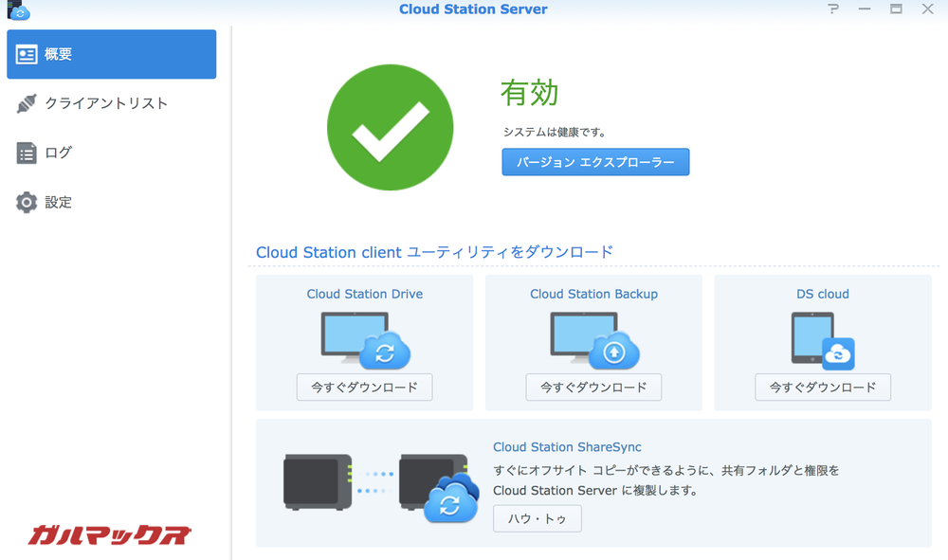Click the クライアントリスト plug icon
The image size is (948, 560).
(28, 103)
